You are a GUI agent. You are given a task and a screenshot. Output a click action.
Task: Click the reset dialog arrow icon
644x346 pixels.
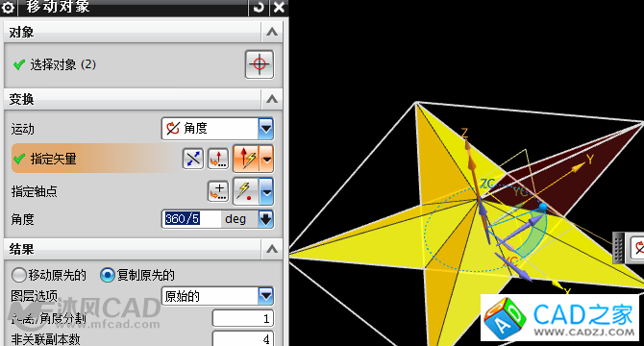click(260, 7)
